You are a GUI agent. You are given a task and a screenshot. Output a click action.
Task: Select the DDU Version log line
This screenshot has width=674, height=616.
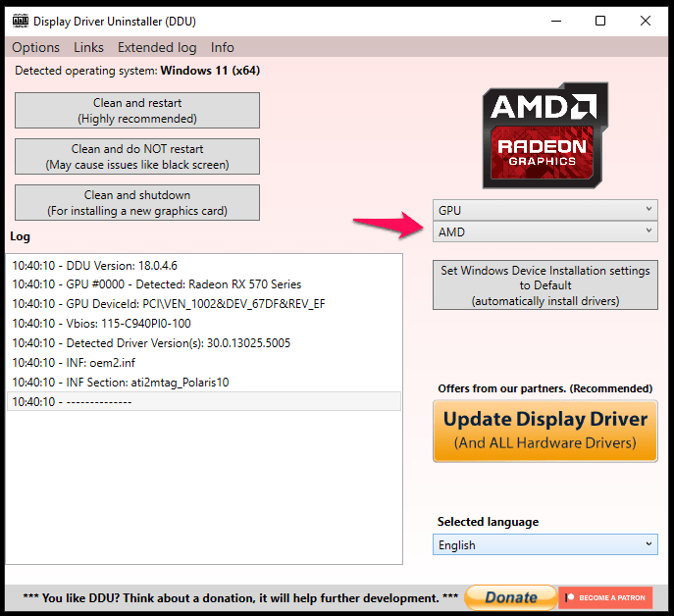(x=94, y=265)
